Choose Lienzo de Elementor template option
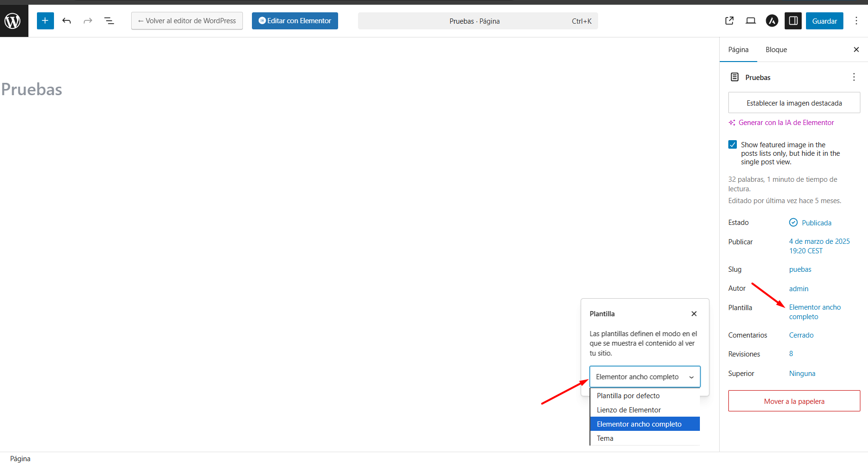The image size is (868, 464). click(628, 410)
